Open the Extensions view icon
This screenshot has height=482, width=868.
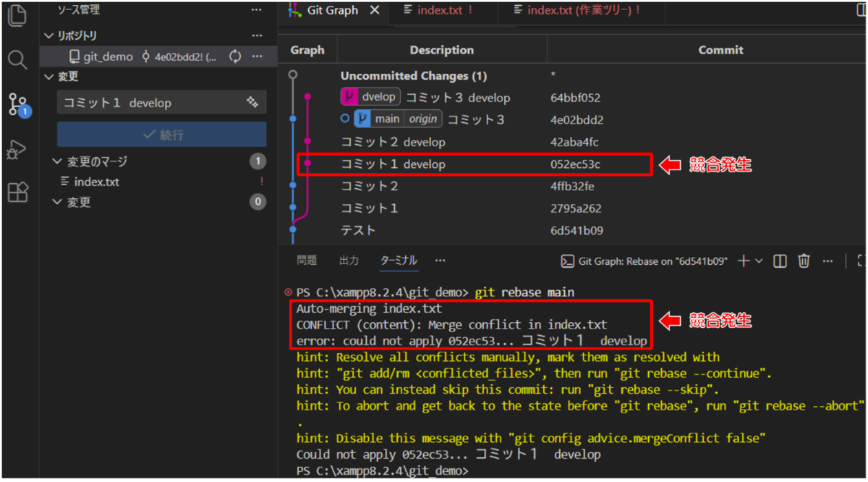tap(17, 193)
